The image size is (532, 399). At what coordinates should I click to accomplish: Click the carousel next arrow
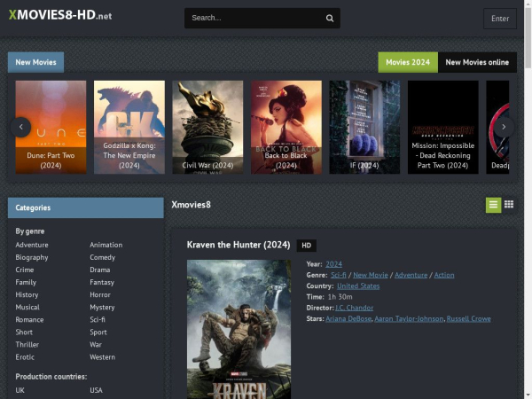(x=504, y=127)
